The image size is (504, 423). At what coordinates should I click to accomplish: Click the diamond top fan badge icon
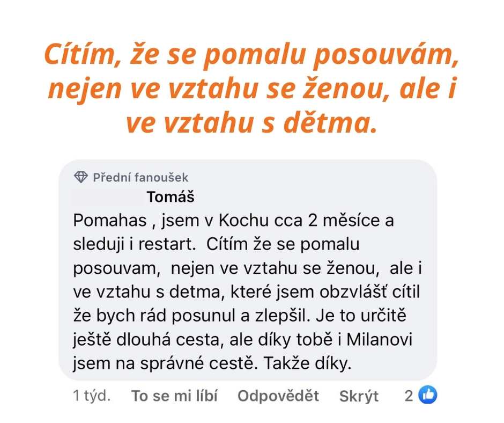point(80,177)
